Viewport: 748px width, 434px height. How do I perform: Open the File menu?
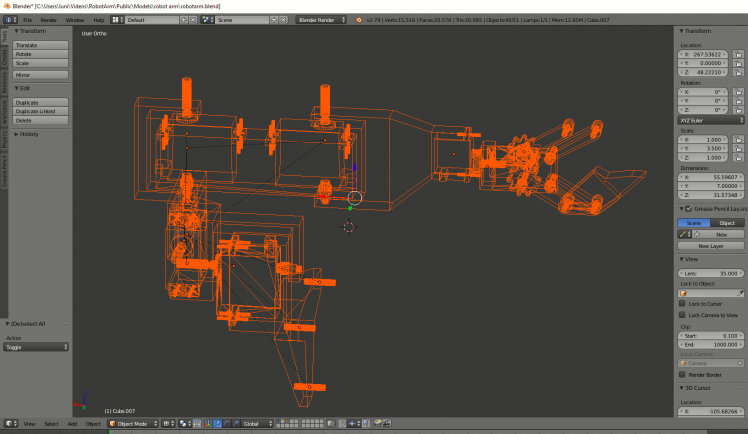(x=27, y=19)
